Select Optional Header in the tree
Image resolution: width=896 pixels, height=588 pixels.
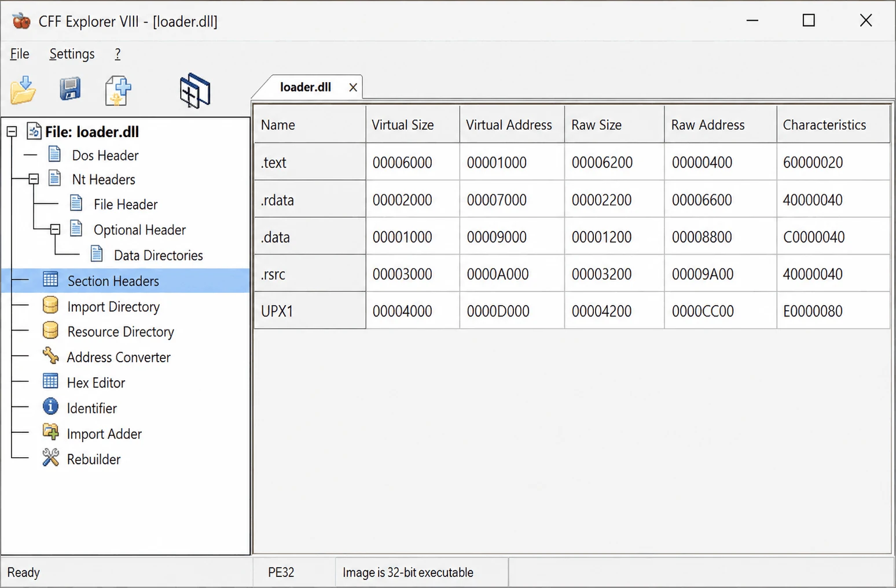(139, 230)
